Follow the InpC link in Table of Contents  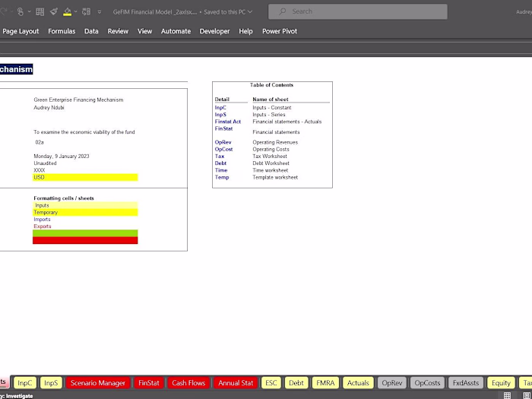pyautogui.click(x=220, y=108)
